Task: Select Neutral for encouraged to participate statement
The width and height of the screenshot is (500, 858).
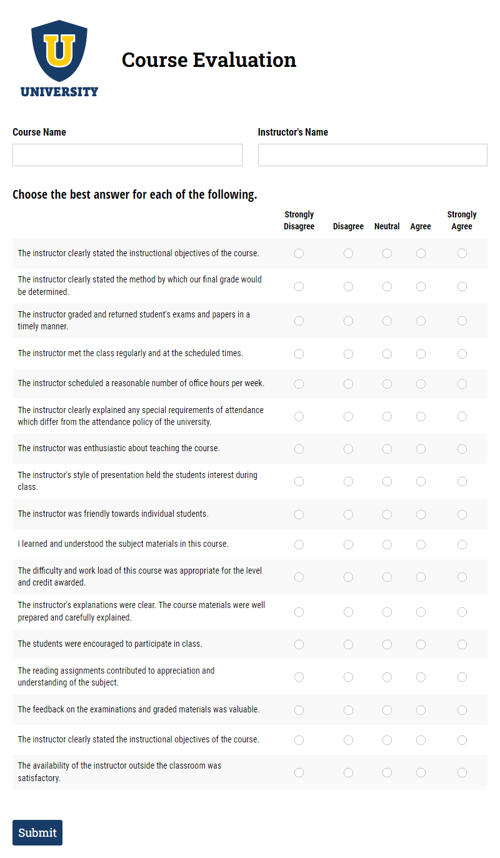Action: [x=387, y=645]
